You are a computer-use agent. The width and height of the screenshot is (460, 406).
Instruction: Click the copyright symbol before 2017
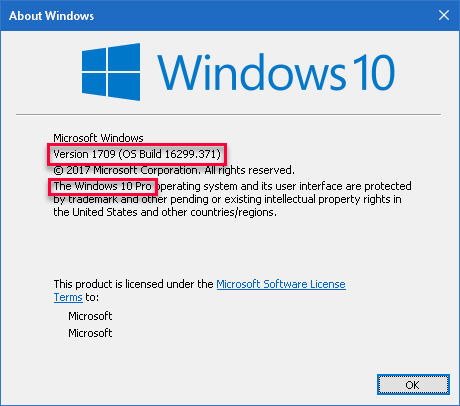point(58,170)
